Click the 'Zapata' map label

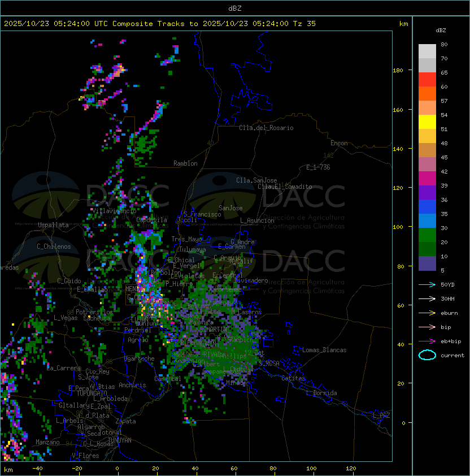click(125, 421)
